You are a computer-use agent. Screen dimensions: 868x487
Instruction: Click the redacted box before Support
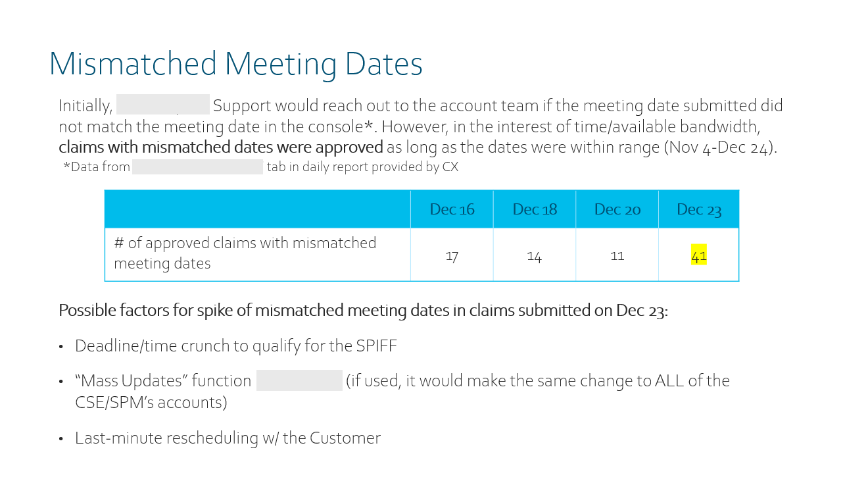[x=163, y=105]
